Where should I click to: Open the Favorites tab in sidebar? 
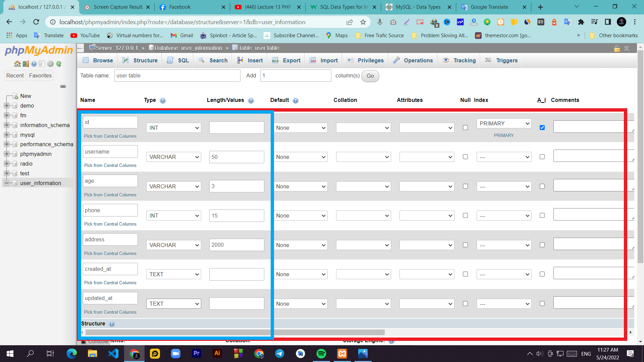(x=40, y=75)
